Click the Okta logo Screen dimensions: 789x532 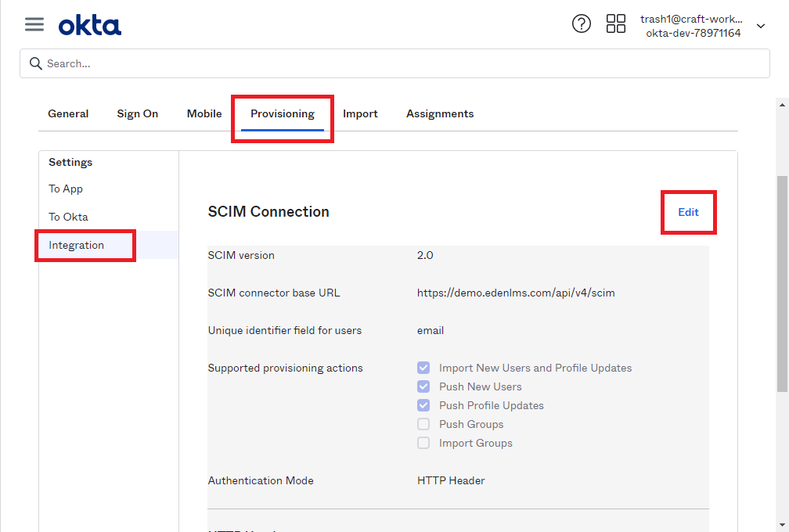[90, 26]
